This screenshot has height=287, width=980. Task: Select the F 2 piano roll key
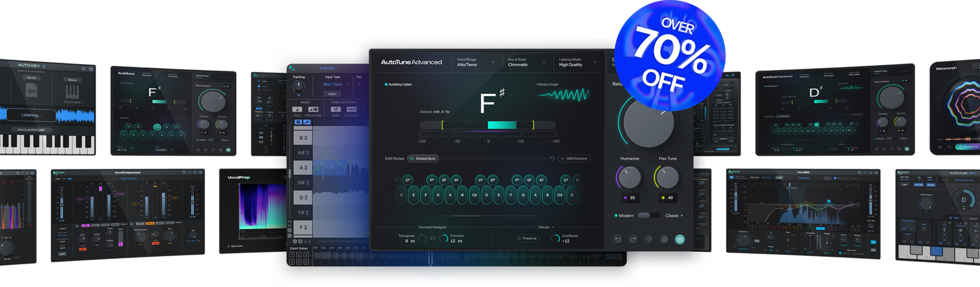click(x=303, y=227)
